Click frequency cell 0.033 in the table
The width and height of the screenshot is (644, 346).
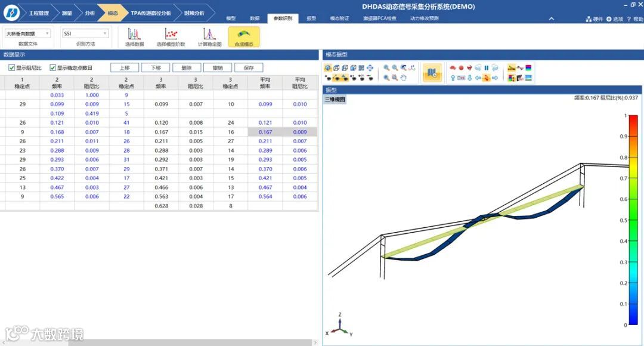coord(57,95)
